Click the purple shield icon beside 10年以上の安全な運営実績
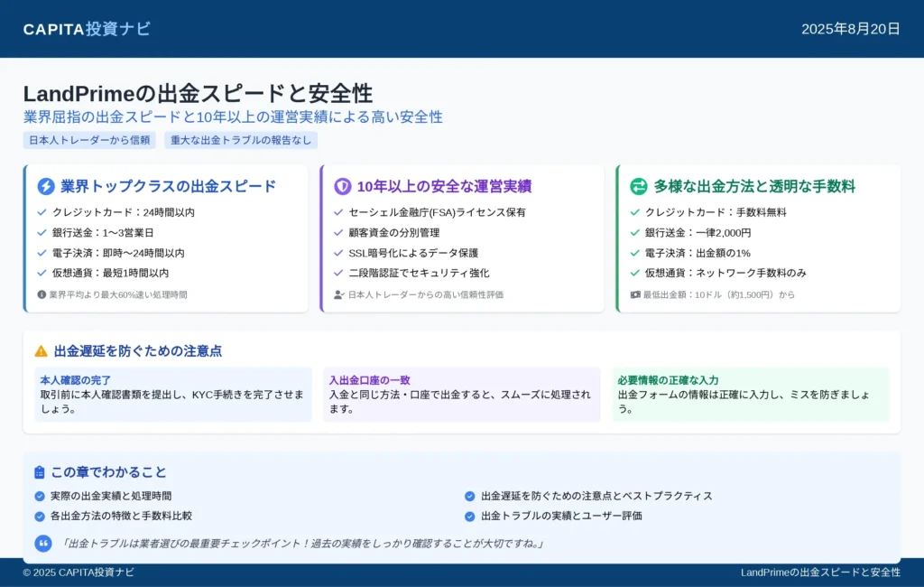Viewport: 924px width, 587px height. click(342, 186)
